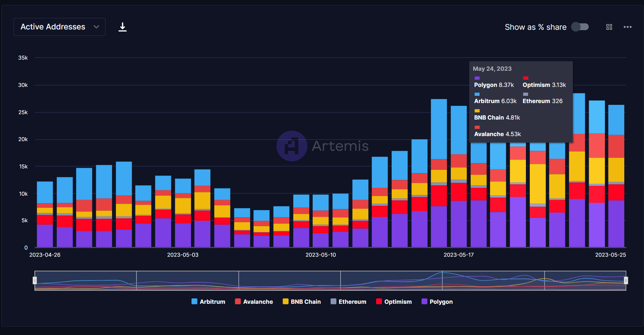
Task: Click the Show as % share label
Action: [x=536, y=27]
